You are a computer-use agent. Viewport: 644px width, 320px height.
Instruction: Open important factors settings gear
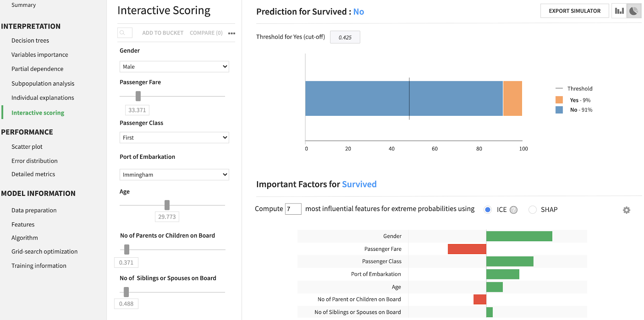(x=626, y=210)
